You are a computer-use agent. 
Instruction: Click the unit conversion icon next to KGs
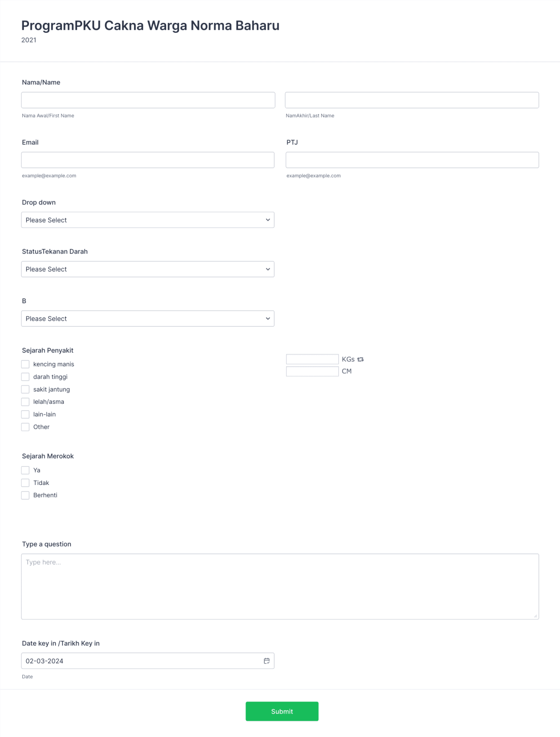click(x=360, y=359)
